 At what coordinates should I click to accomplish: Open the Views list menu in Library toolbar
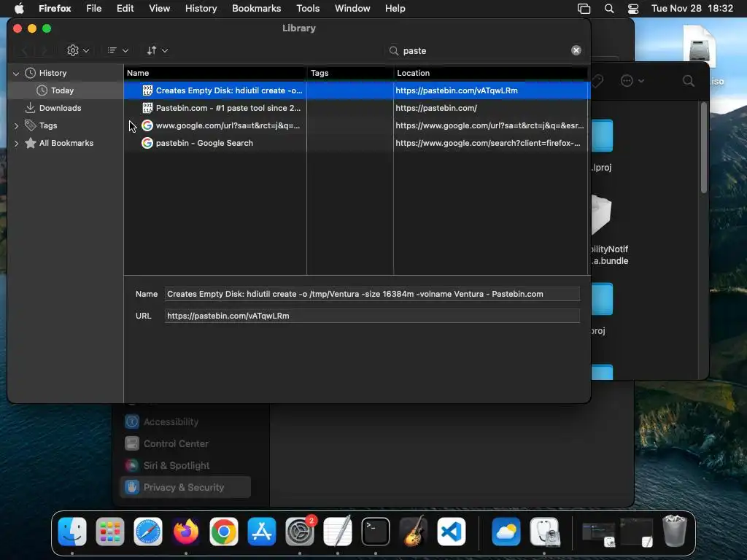[x=117, y=50]
